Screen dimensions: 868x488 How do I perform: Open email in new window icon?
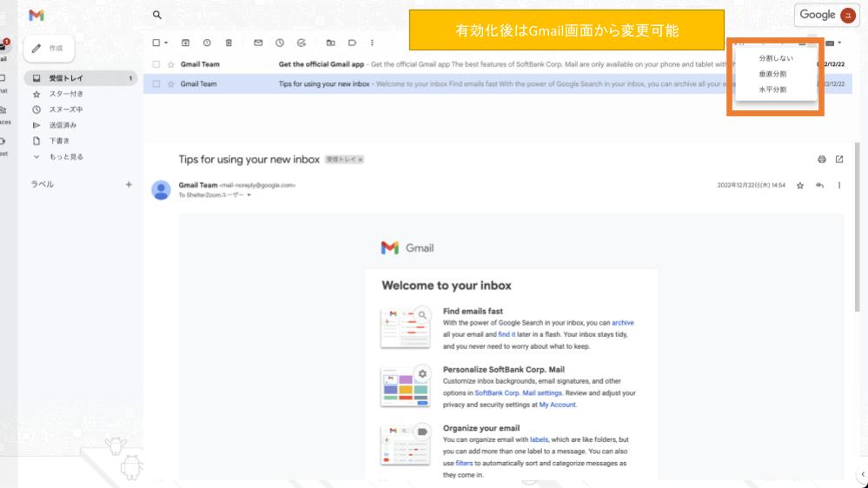pos(839,160)
